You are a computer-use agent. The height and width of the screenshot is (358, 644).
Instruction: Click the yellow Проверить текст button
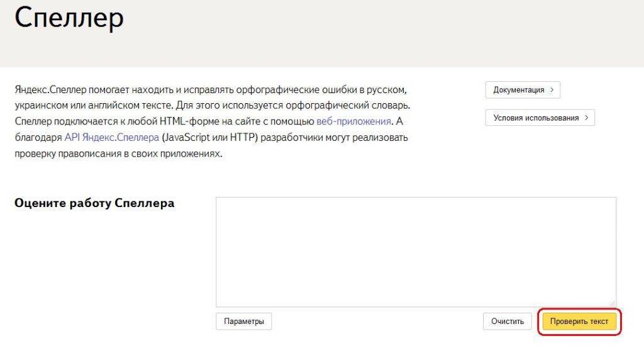point(579,322)
